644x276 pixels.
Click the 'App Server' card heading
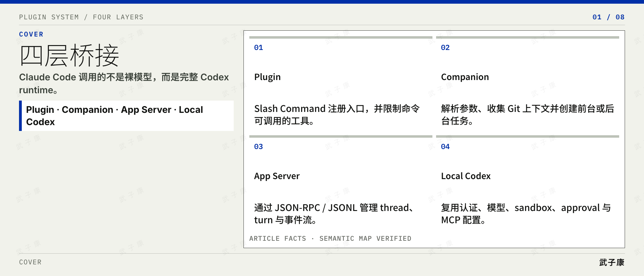[x=277, y=176]
